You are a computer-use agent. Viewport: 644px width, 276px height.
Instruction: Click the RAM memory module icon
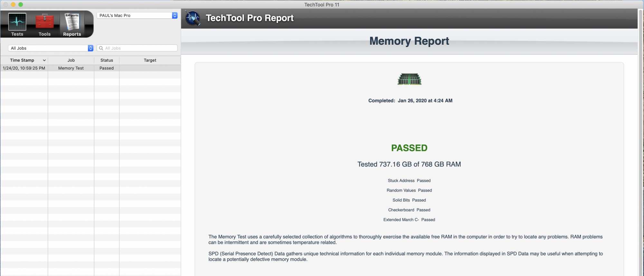409,79
